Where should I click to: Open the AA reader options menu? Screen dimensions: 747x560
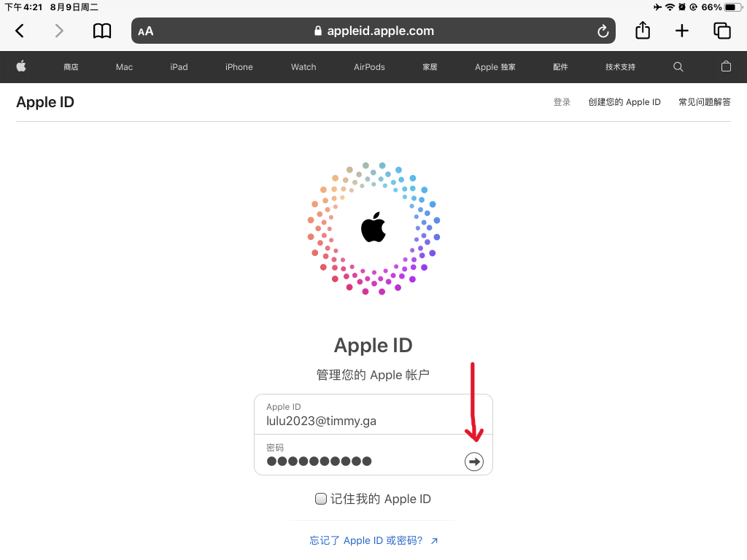(145, 31)
